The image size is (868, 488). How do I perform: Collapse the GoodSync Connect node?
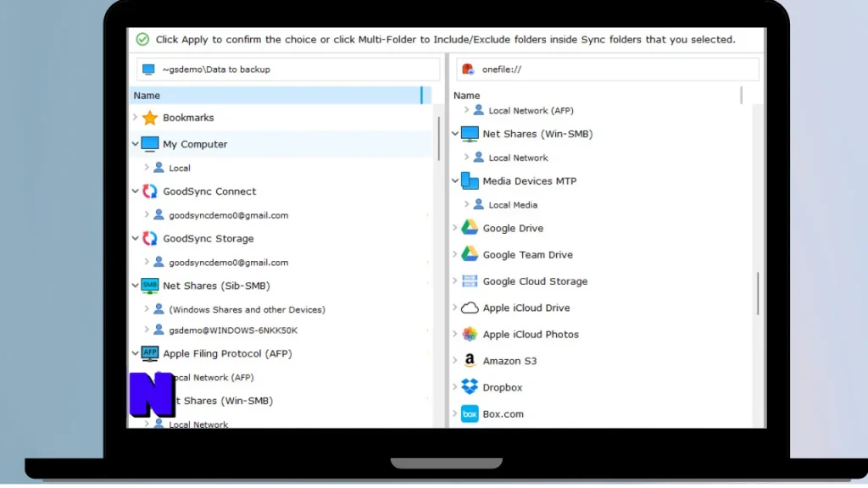point(135,191)
